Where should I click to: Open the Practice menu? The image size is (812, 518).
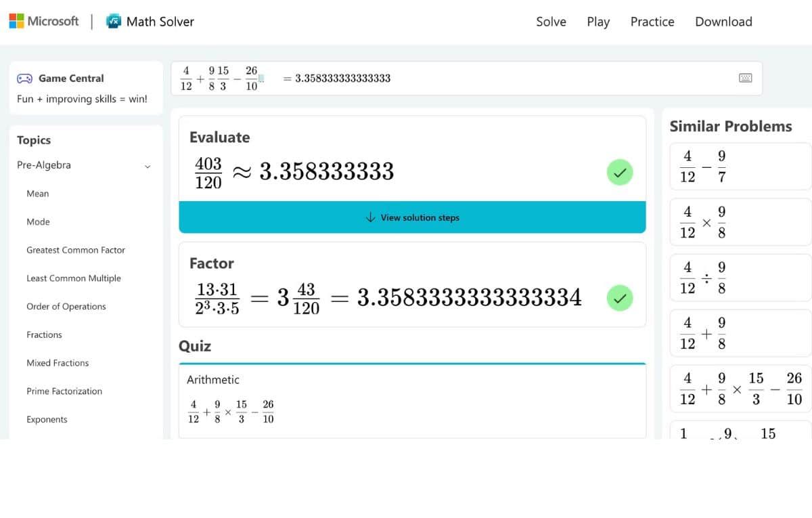(652, 22)
